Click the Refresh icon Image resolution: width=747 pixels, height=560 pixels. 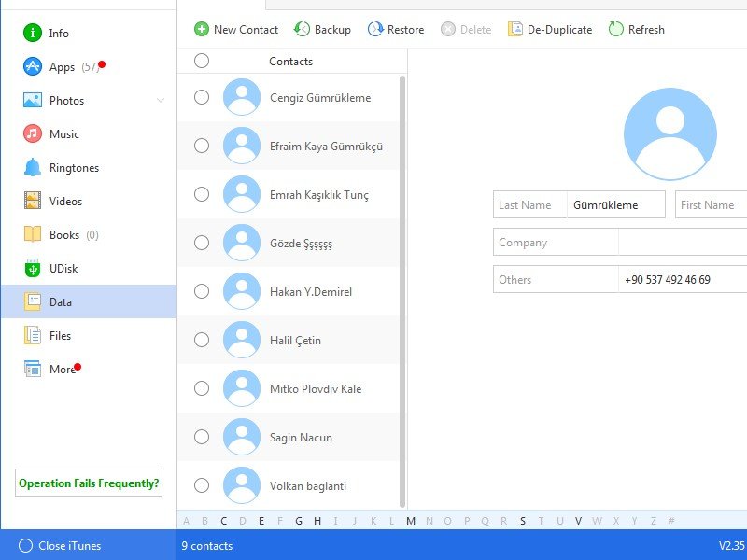[616, 29]
